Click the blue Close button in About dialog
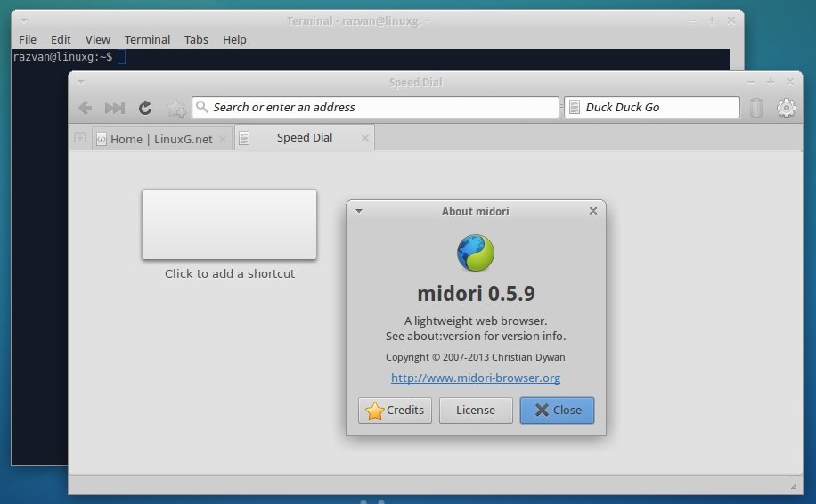This screenshot has width=816, height=504. [557, 411]
